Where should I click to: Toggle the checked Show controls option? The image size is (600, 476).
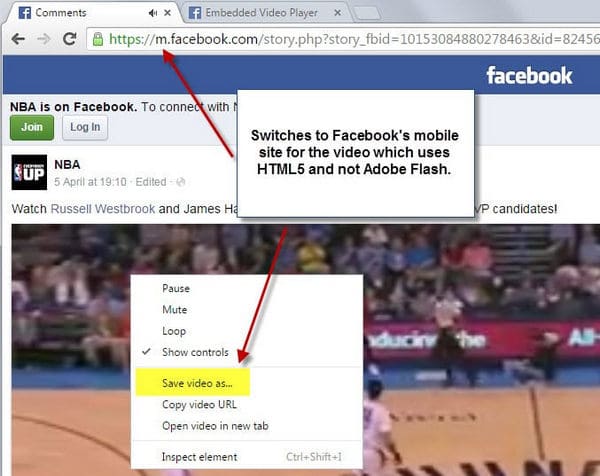pyautogui.click(x=196, y=352)
